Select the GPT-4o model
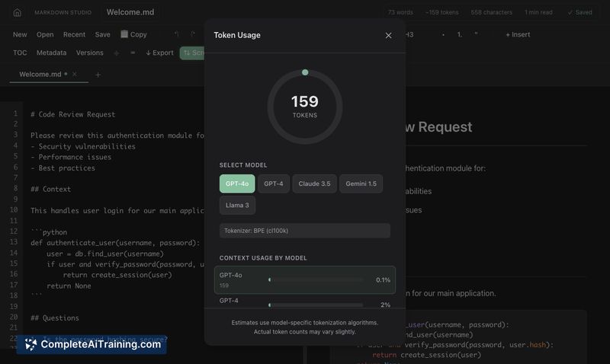The width and height of the screenshot is (610, 364). click(x=237, y=184)
